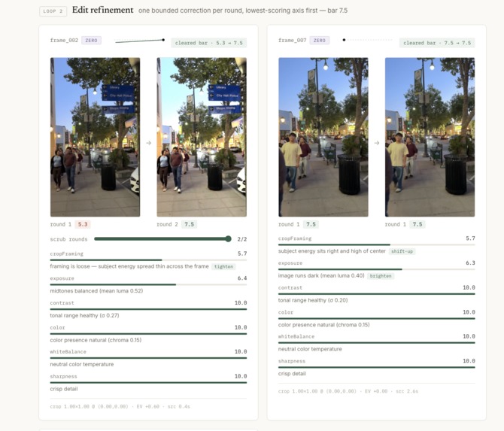Click the cleared bar 5.3 → 7.5 badge
Viewport: 504px width, 431px height.
click(209, 43)
